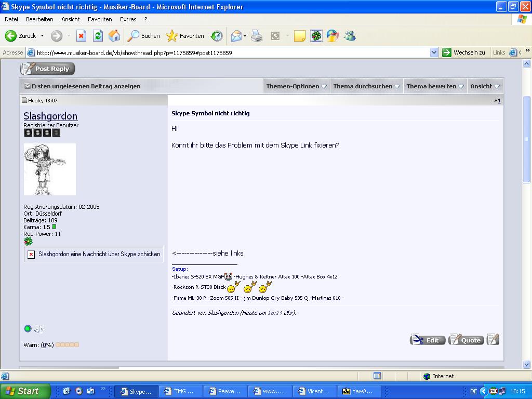Open the Suchen search tool

143,36
